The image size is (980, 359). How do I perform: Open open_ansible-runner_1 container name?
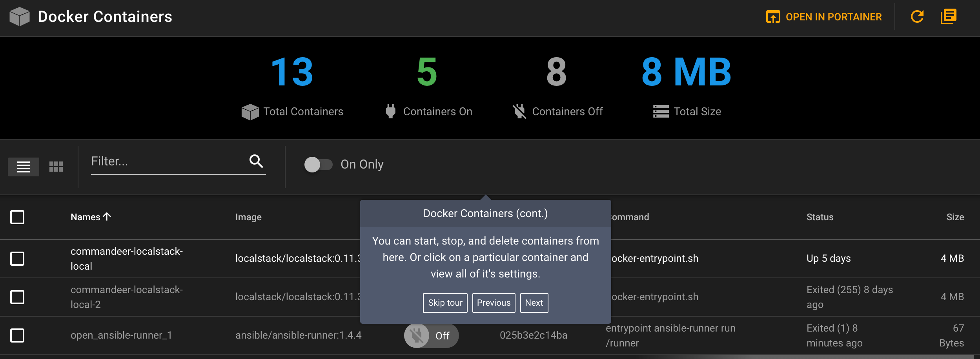point(121,335)
